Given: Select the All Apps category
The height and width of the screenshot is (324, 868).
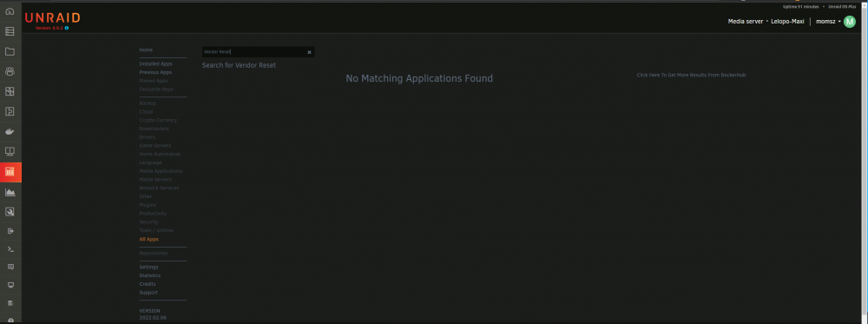Looking at the screenshot, I should [x=149, y=239].
